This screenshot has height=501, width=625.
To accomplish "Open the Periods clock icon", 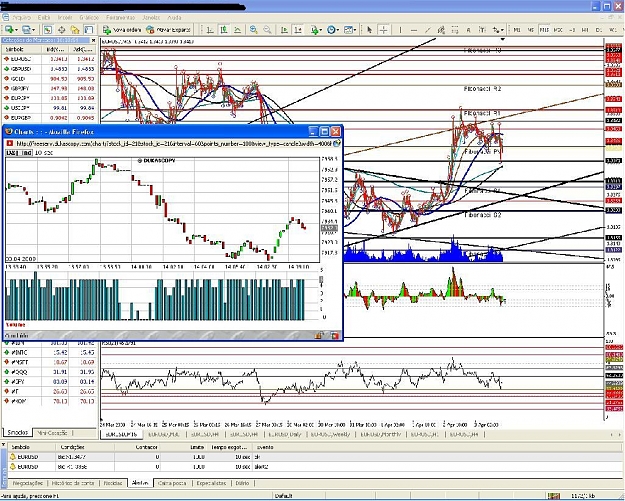I will 331,30.
